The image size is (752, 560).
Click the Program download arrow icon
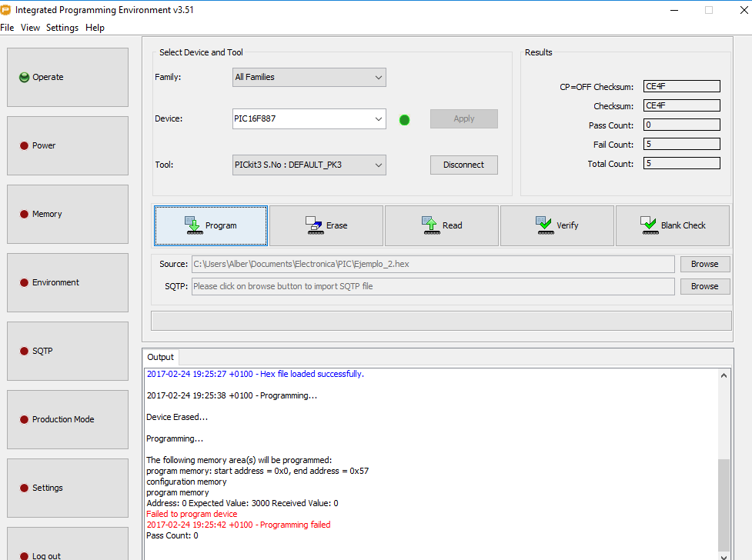pos(194,225)
